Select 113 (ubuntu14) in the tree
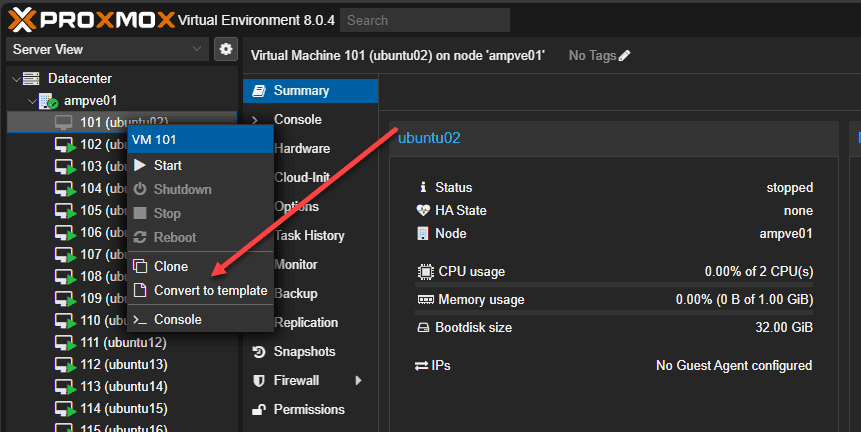The width and height of the screenshot is (861, 432). pos(122,386)
